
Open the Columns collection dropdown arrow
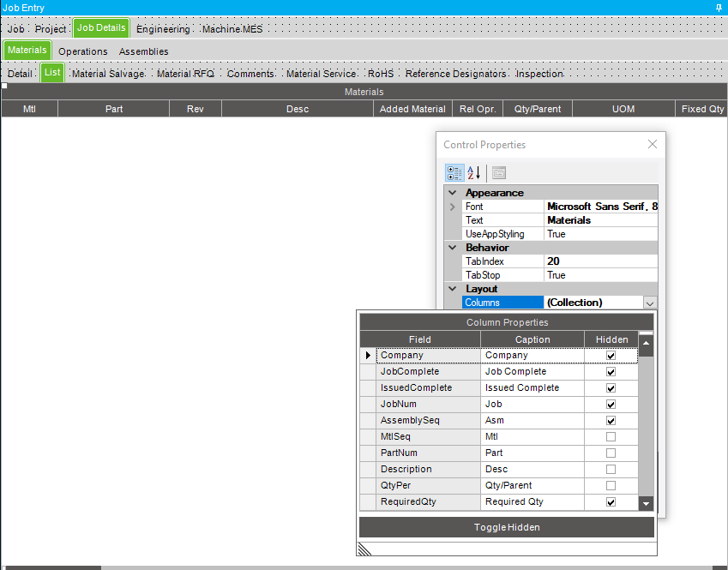click(x=650, y=303)
